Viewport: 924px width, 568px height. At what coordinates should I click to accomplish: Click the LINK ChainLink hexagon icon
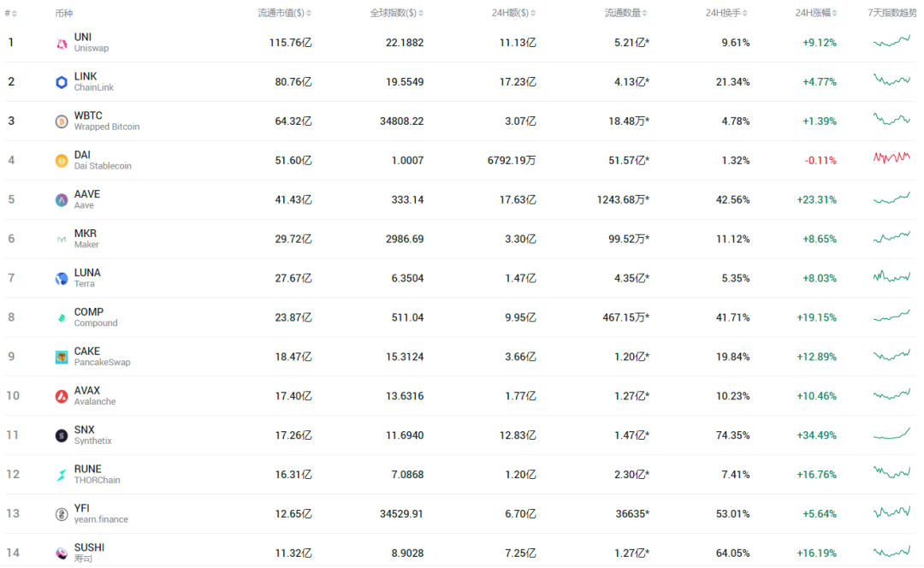[62, 82]
